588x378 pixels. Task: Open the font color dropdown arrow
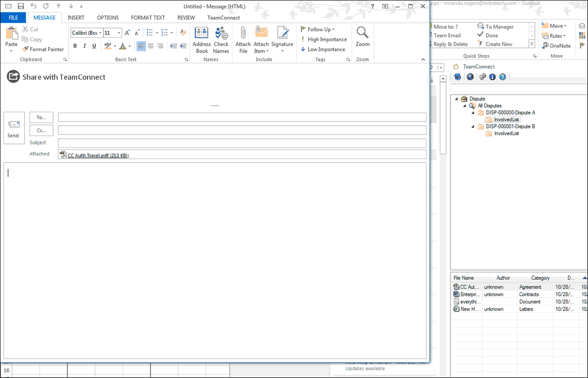(x=130, y=46)
